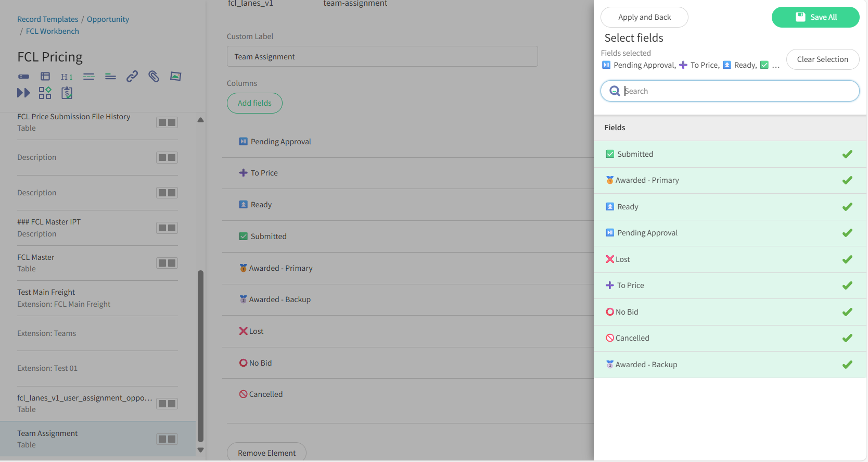Add a table element from toolbar

[x=45, y=77]
